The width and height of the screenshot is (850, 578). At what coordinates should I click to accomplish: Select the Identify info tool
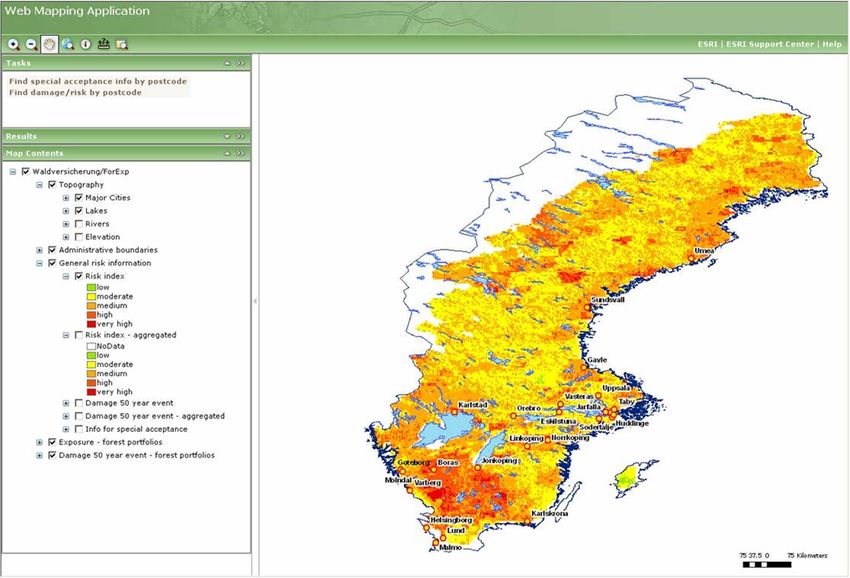pos(85,44)
